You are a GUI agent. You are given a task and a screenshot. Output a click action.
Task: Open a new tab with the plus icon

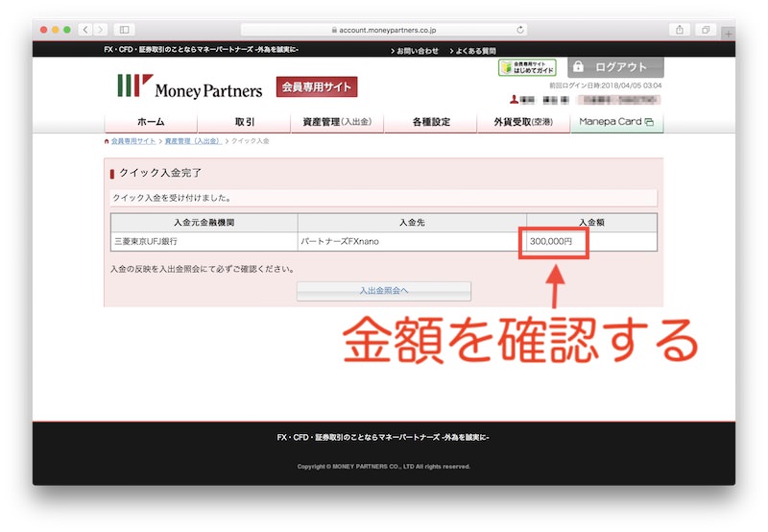pos(729,34)
